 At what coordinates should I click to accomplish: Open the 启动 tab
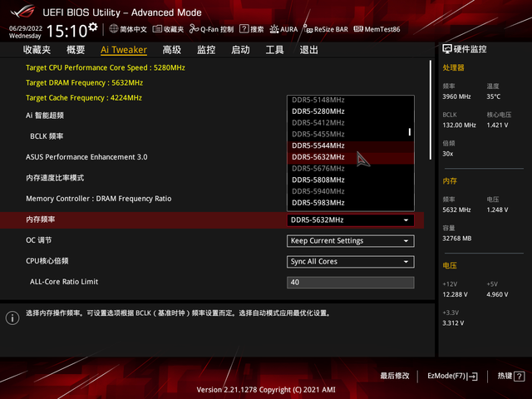240,50
